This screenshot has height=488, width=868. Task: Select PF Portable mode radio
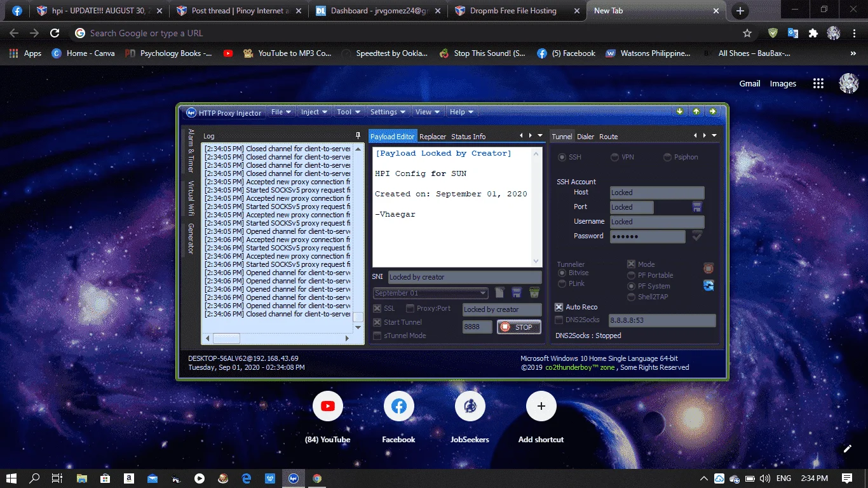pyautogui.click(x=632, y=275)
